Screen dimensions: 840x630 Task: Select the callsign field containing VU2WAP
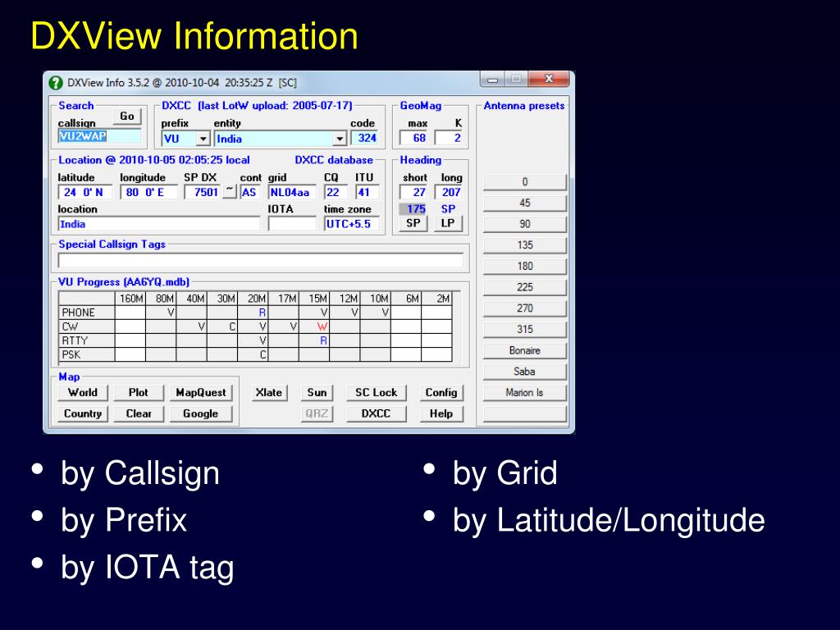click(x=99, y=136)
